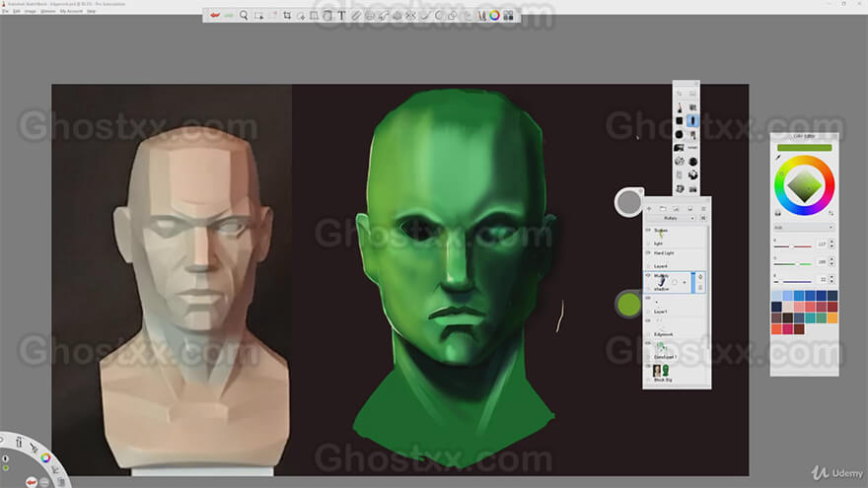The width and height of the screenshot is (868, 488).
Task: Open the Edit menu
Action: click(17, 11)
